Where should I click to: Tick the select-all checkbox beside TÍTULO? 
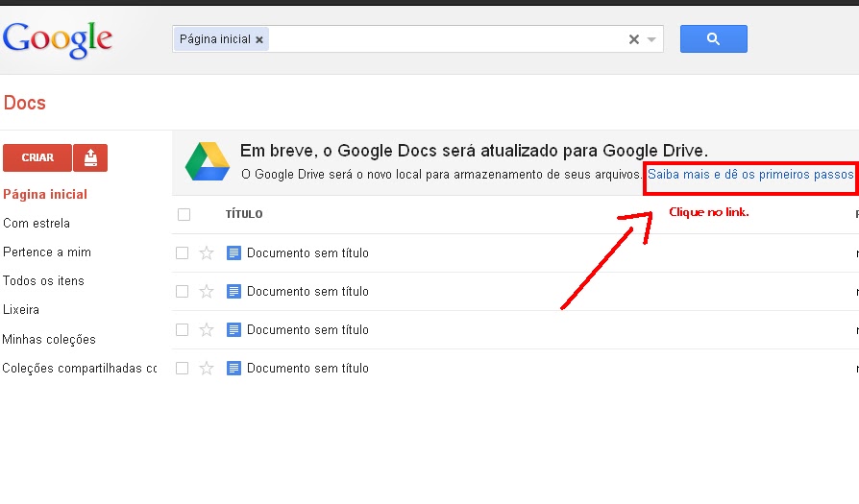coord(184,214)
